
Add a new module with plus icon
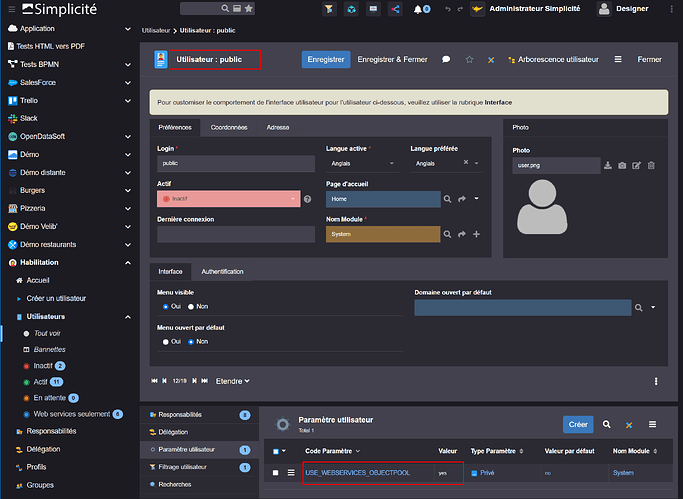click(477, 234)
